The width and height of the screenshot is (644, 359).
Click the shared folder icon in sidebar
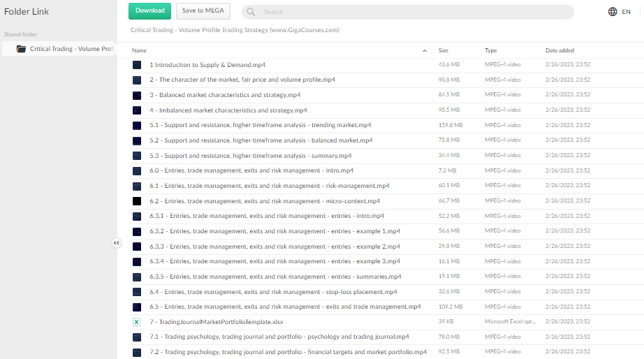point(21,49)
